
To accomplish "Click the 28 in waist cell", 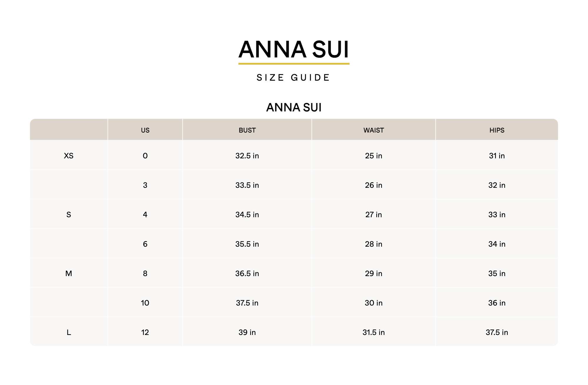I will [x=374, y=244].
